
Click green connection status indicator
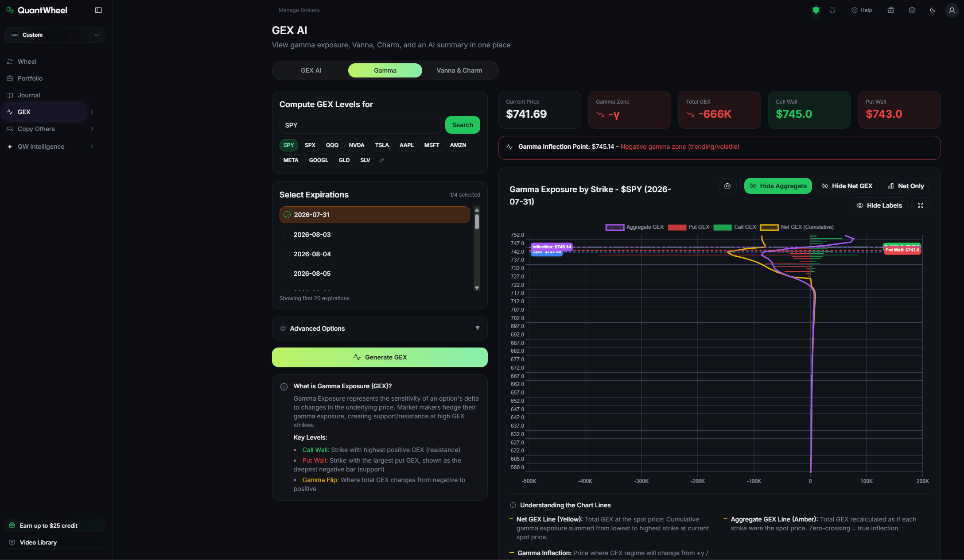tap(816, 10)
